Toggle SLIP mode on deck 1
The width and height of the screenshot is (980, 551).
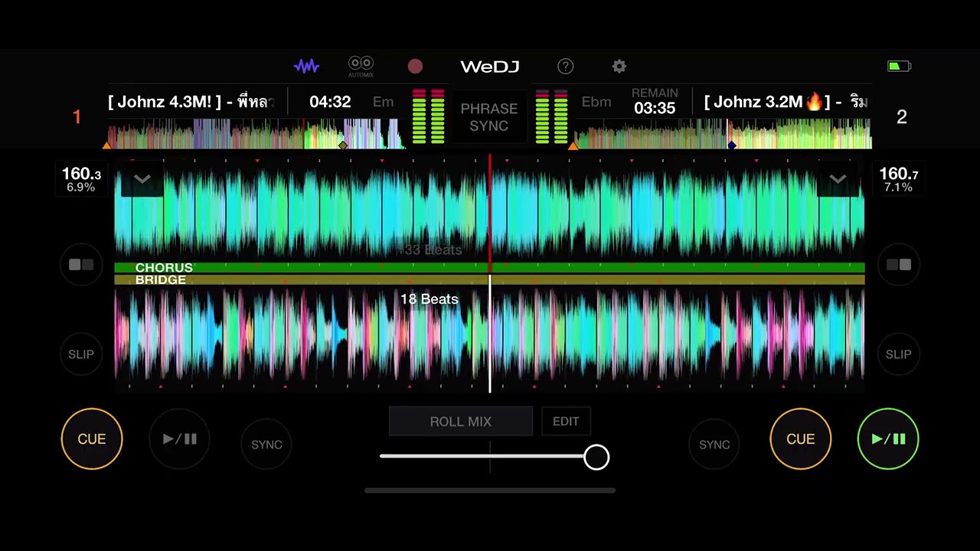[x=81, y=354]
